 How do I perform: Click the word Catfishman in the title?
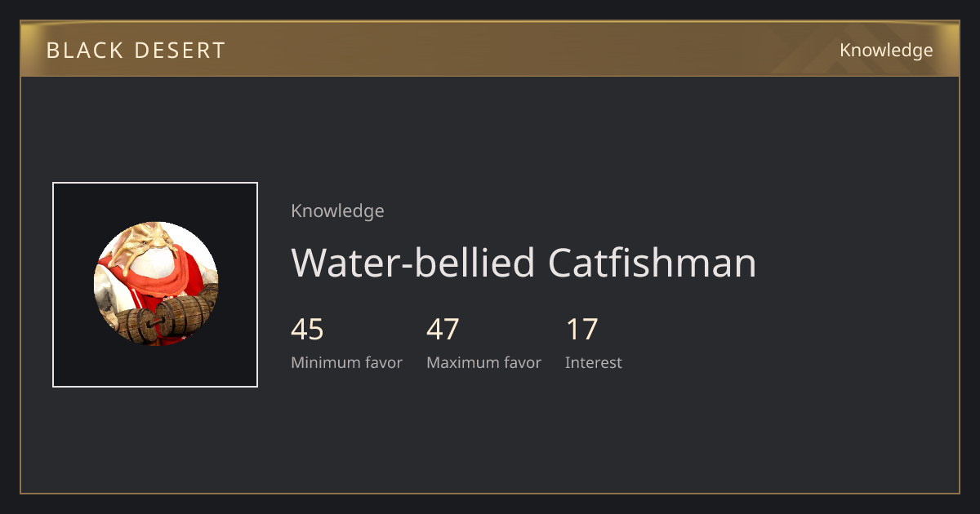(653, 264)
